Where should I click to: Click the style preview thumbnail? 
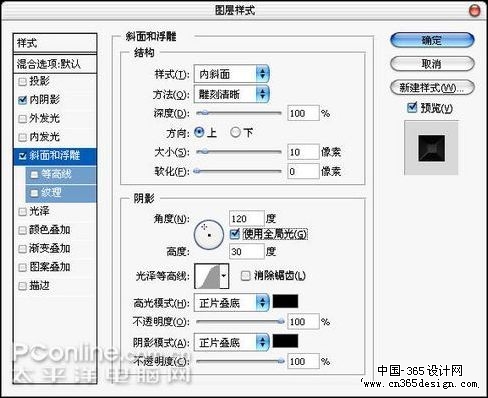[x=431, y=148]
